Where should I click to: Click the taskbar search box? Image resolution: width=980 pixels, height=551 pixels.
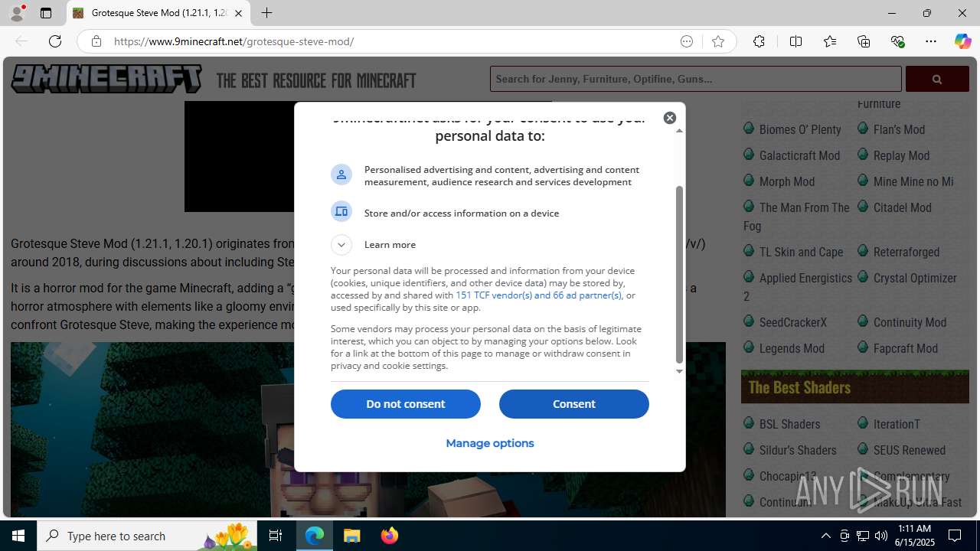coord(148,536)
